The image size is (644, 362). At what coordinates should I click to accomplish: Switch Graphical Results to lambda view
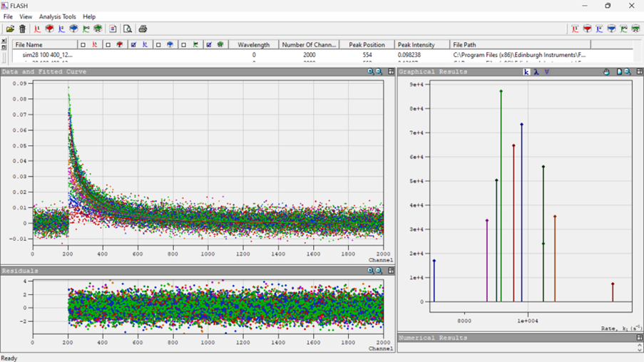(536, 72)
